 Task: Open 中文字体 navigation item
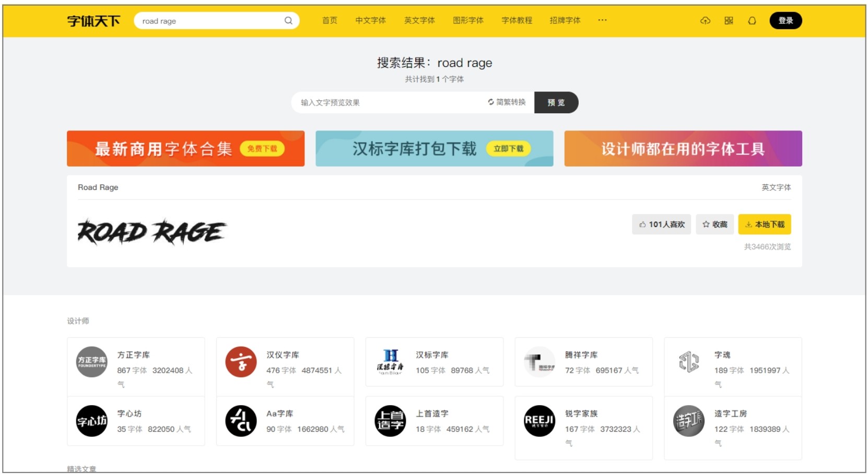tap(370, 20)
